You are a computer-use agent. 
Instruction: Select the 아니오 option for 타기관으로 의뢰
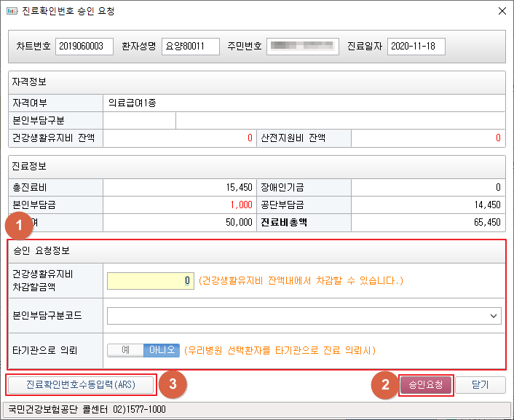161,350
